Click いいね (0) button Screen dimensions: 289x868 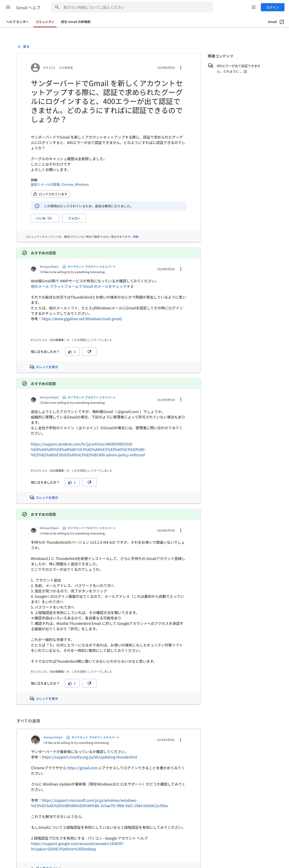[45, 218]
